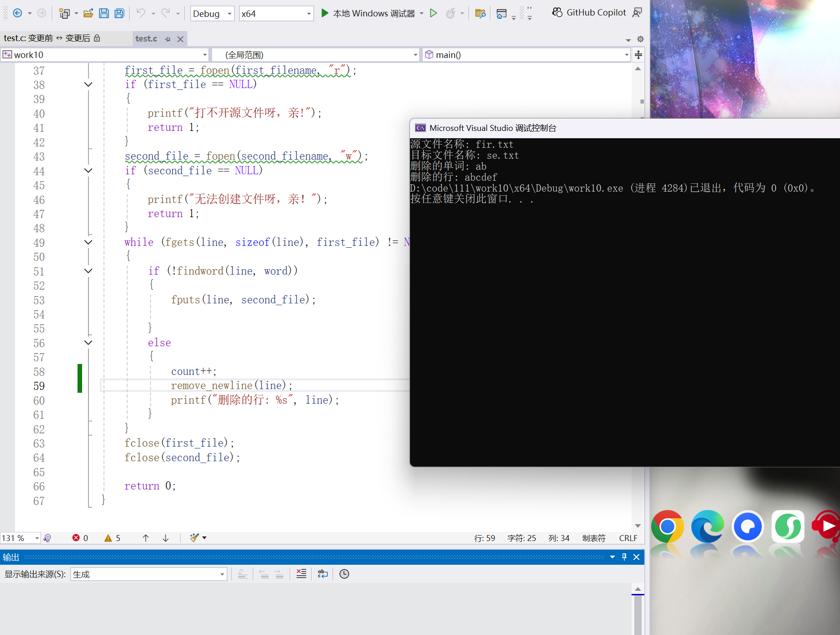The image size is (840, 635).
Task: Clear all output in the Output panel
Action: click(301, 574)
